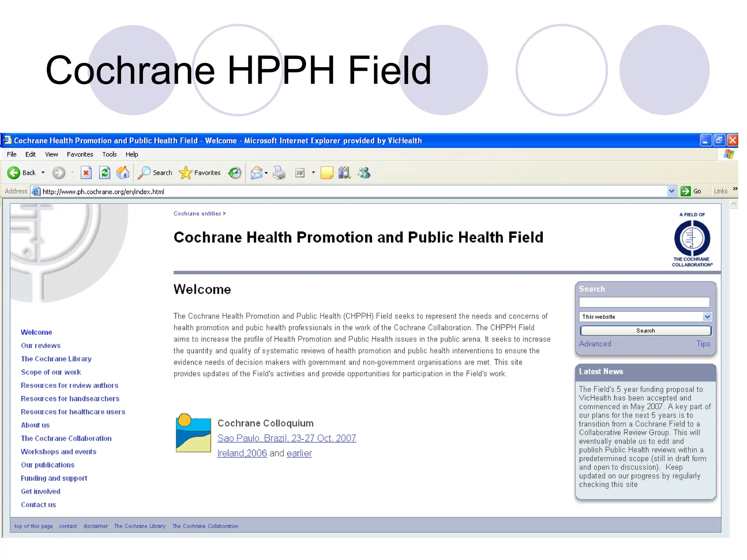Open Resources for healthcare users
747x560 pixels.
click(73, 412)
